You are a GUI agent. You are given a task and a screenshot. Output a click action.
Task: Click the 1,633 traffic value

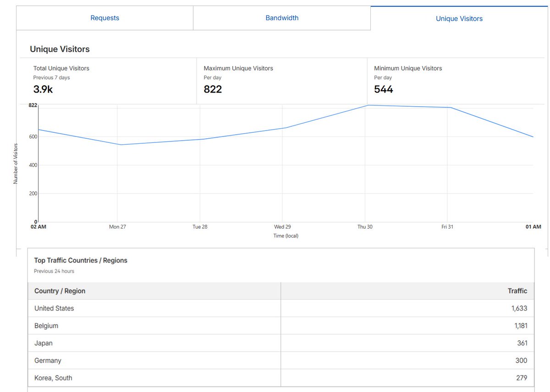pyautogui.click(x=519, y=308)
